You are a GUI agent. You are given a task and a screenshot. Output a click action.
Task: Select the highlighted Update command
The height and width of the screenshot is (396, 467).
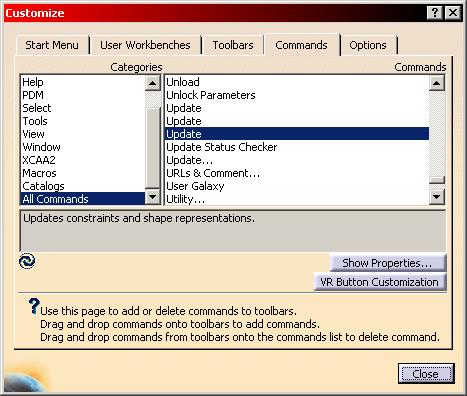tap(297, 134)
